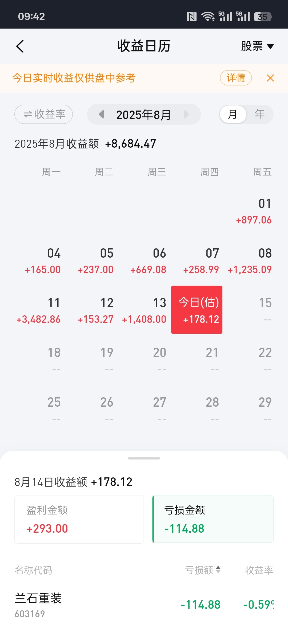Select the 盈利金额 tab card
This screenshot has width=288, height=644.
coord(79,519)
